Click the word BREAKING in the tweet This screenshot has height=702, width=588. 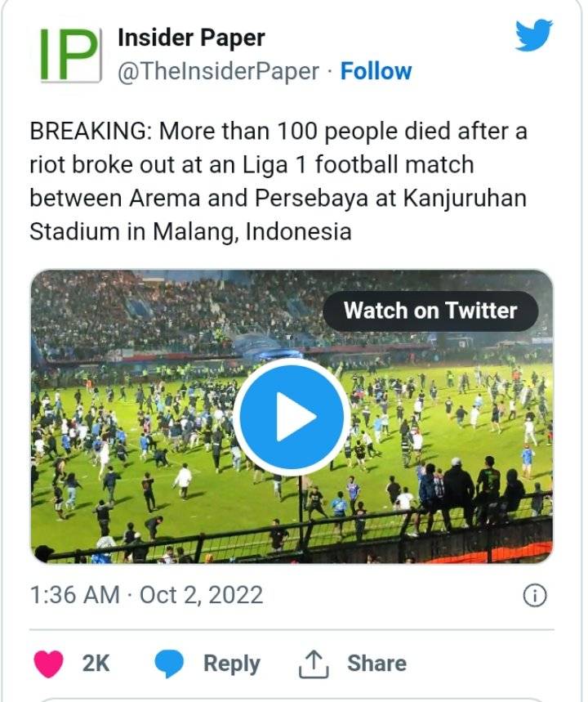click(x=90, y=132)
